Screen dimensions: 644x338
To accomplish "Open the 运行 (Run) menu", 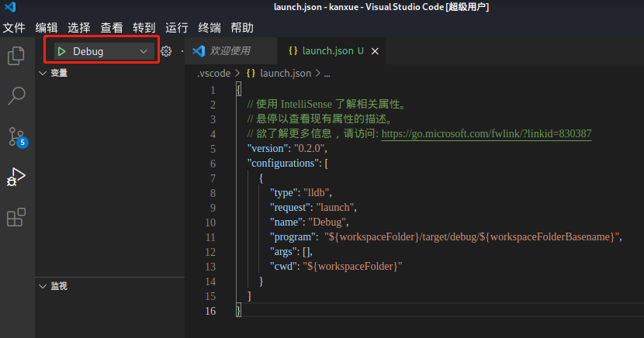I will [177, 28].
